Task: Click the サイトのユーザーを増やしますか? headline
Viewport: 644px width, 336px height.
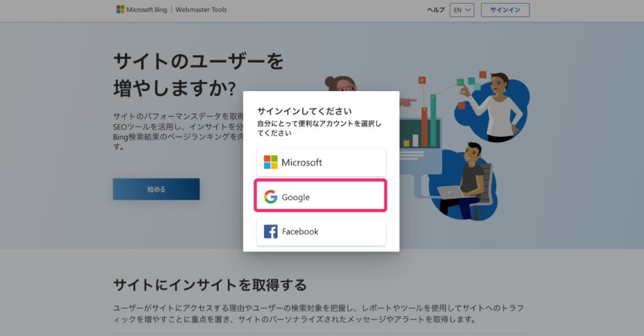Action: (198, 75)
